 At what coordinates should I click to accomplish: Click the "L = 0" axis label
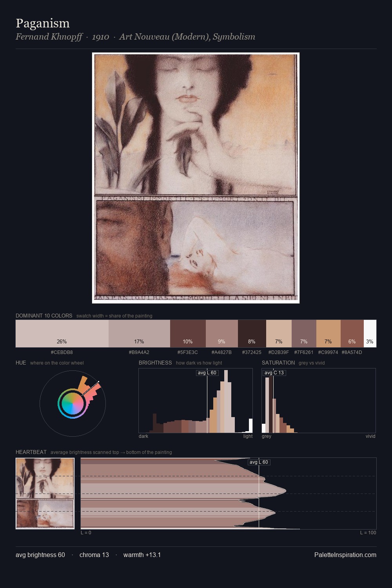pyautogui.click(x=86, y=533)
